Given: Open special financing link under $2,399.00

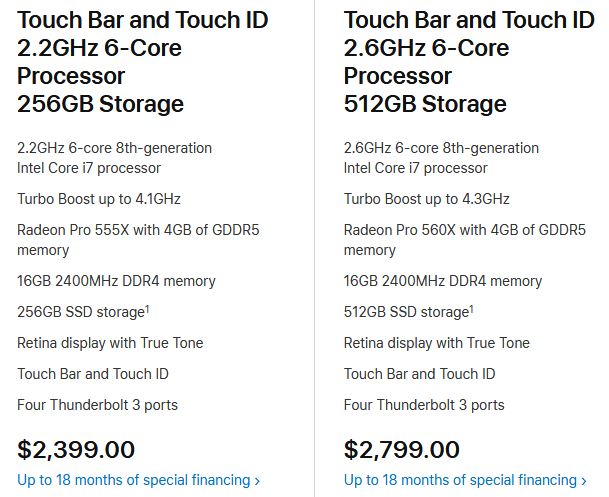Looking at the screenshot, I should point(138,480).
